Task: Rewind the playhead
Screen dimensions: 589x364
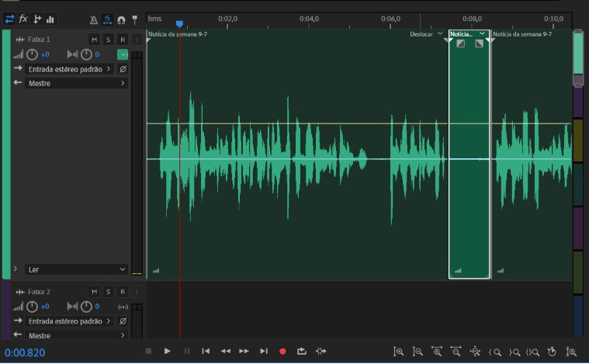Action: (225, 352)
